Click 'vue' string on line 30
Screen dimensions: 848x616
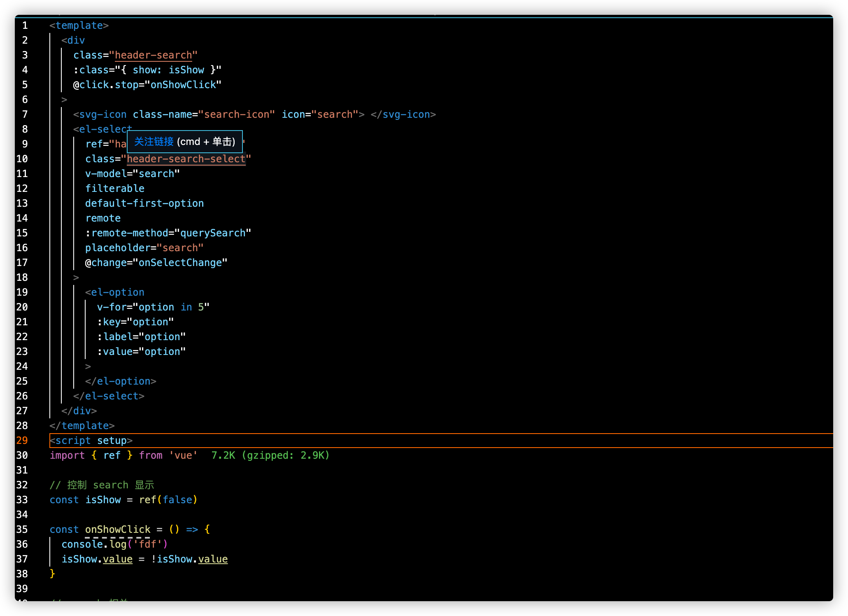click(183, 455)
